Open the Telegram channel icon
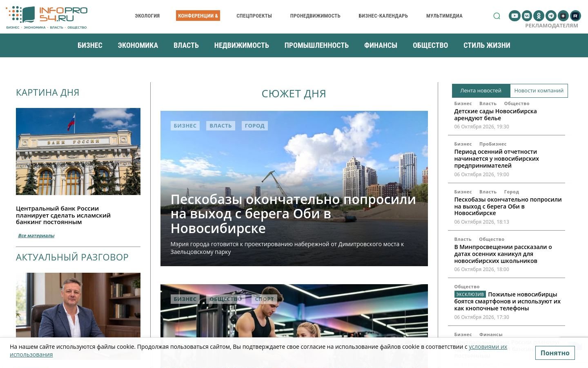Viewport: 588px width, 368px height. tap(551, 16)
